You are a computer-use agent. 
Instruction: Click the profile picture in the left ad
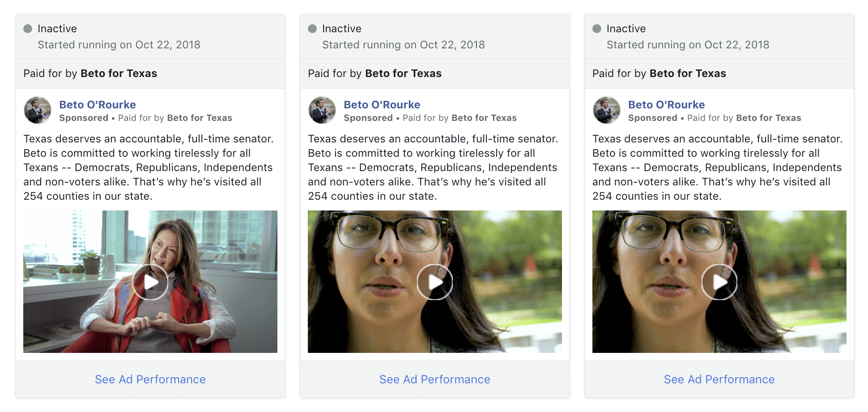pyautogui.click(x=38, y=110)
